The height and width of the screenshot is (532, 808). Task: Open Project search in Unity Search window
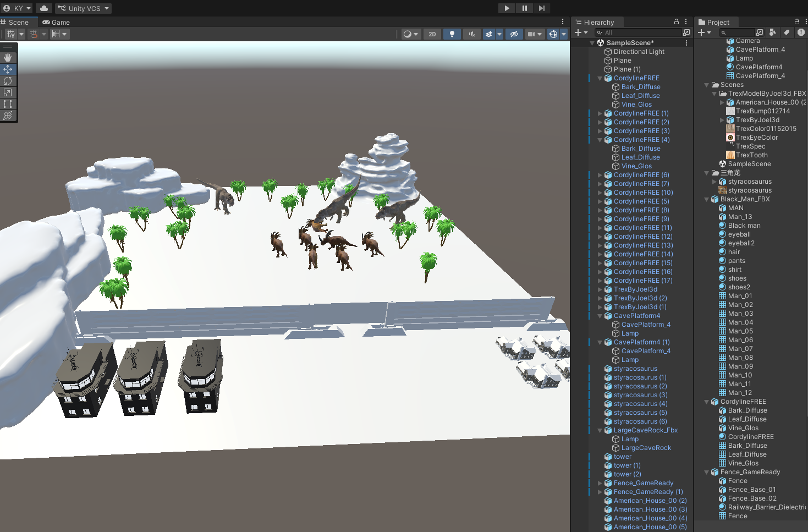(x=760, y=32)
